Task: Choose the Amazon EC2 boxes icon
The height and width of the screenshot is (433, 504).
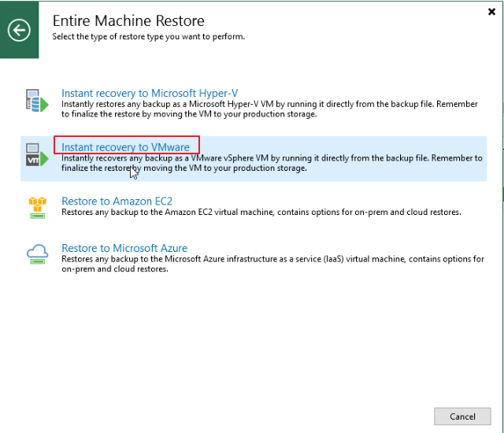Action: coord(37,208)
